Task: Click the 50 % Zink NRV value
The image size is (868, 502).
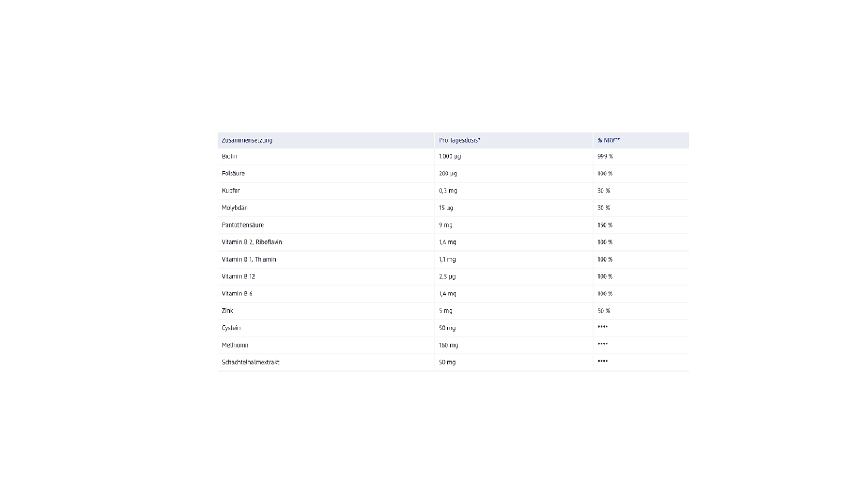Action: 603,311
